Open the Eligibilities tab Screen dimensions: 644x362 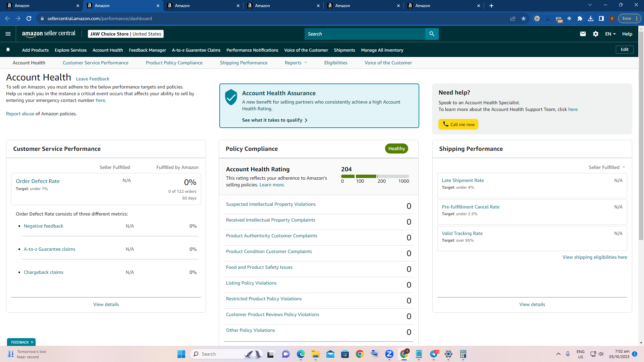[x=336, y=63]
